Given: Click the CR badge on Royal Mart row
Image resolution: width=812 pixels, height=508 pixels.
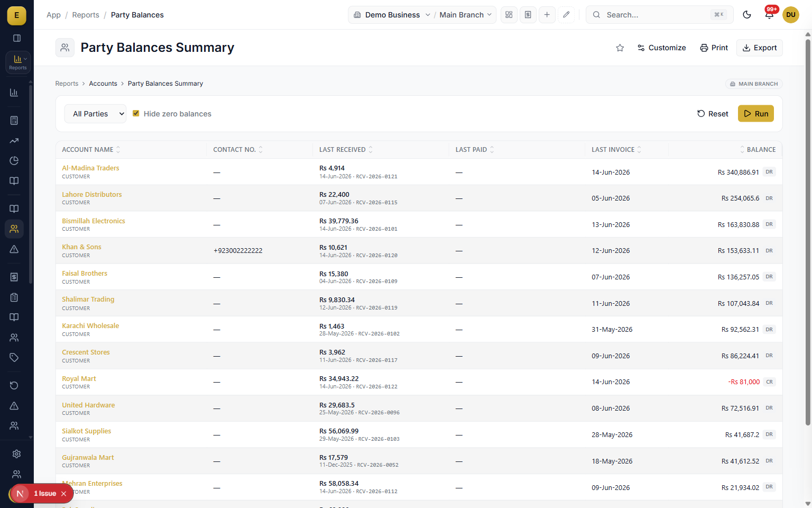Looking at the screenshot, I should click(x=769, y=382).
